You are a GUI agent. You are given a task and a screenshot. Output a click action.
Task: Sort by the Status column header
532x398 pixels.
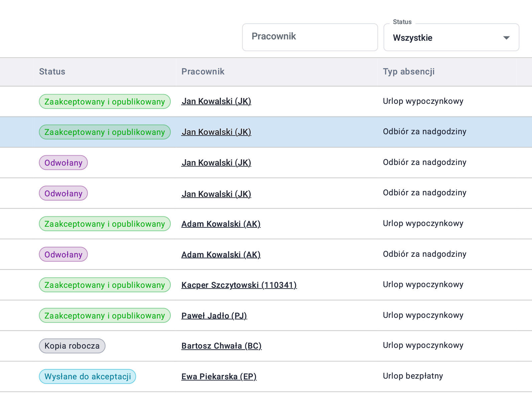pos(52,71)
